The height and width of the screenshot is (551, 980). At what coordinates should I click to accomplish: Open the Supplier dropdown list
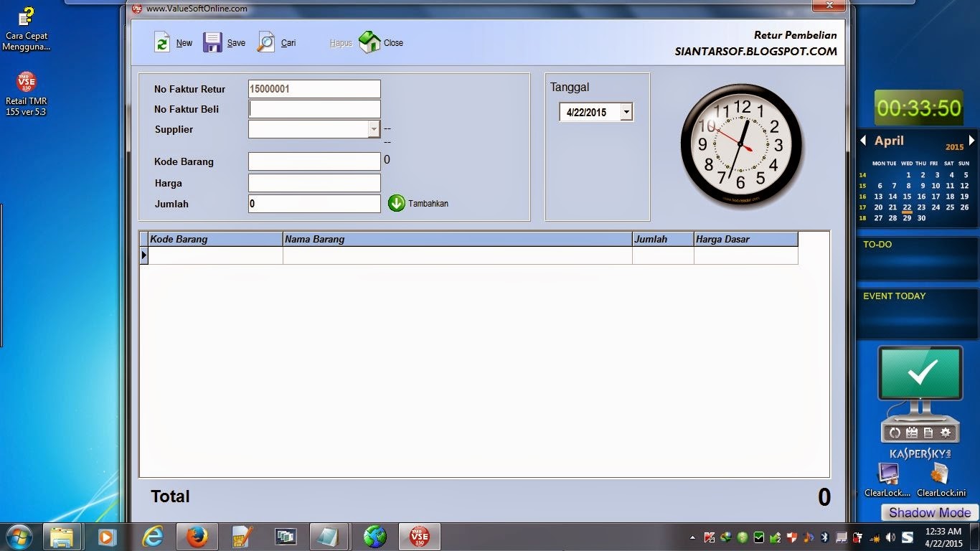374,129
